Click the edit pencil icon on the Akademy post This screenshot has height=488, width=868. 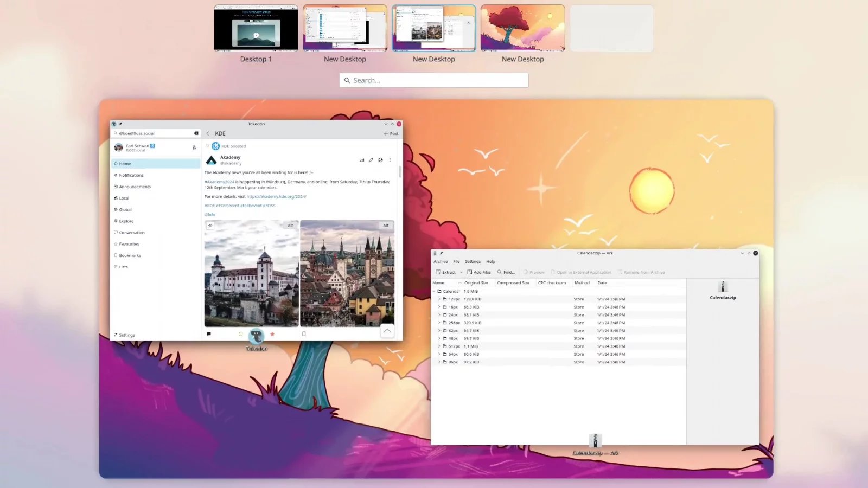click(x=371, y=160)
